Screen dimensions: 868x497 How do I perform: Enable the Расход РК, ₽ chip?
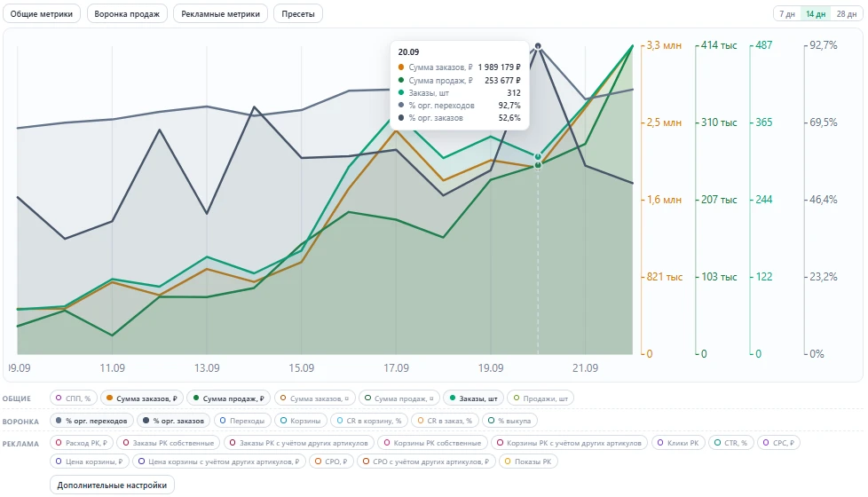pos(82,443)
